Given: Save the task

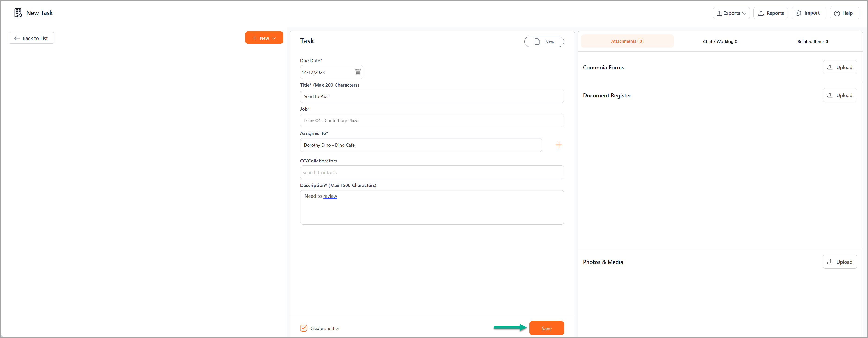Looking at the screenshot, I should (546, 328).
